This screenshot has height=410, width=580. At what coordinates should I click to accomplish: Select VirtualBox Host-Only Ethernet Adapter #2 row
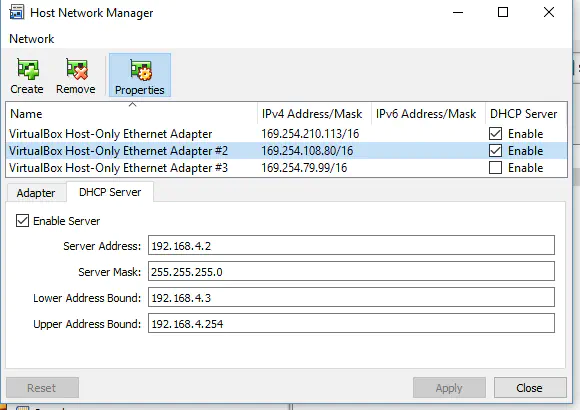[286, 151]
